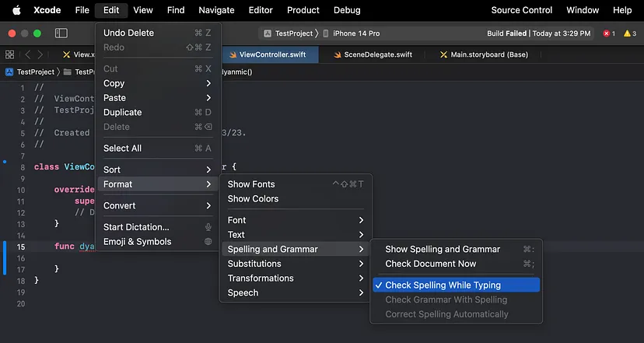Open the Substitutions submenu
644x343 pixels.
pos(296,264)
